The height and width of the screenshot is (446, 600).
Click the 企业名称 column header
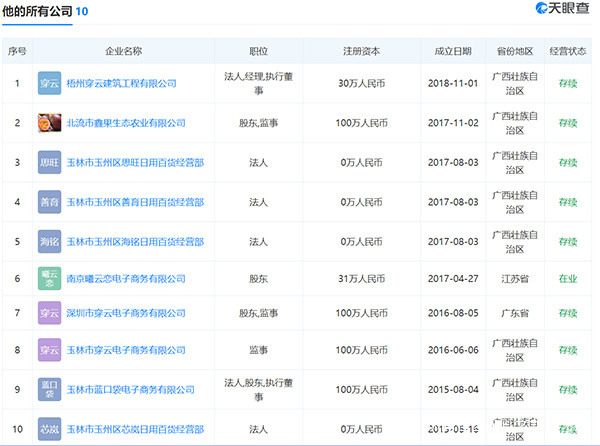click(x=124, y=51)
